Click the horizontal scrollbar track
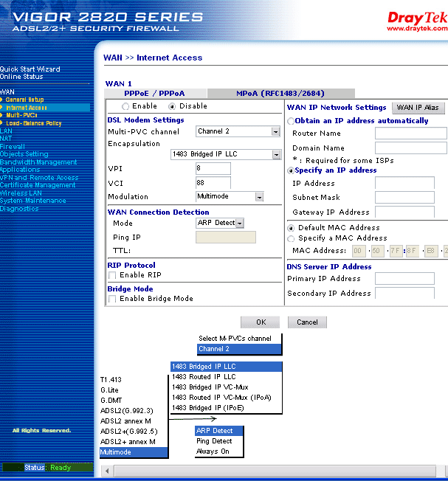 point(275,471)
